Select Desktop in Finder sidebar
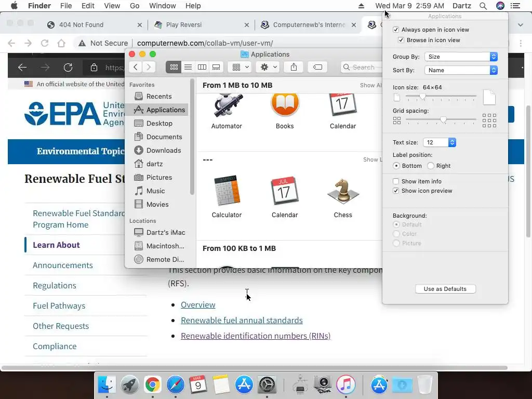Viewport: 532px width, 399px height. click(x=158, y=123)
